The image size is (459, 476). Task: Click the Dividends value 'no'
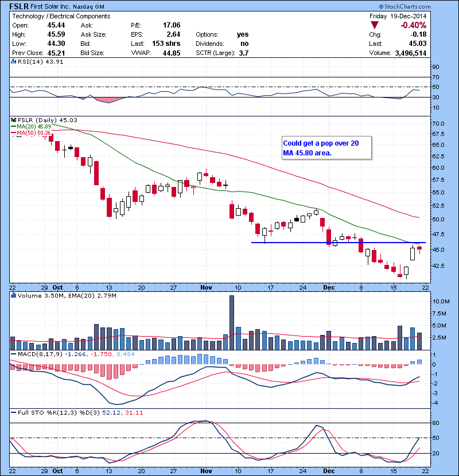244,44
